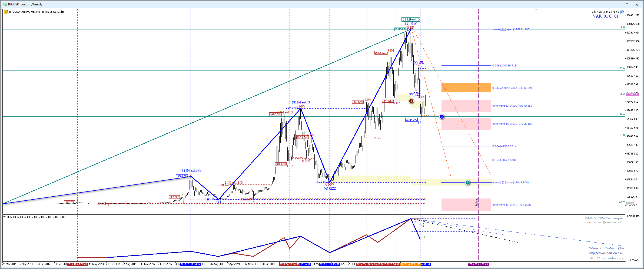This screenshot has width=644, height=269.
Task: Select the 2028.03.01 halving date marker
Action: (478, 264)
